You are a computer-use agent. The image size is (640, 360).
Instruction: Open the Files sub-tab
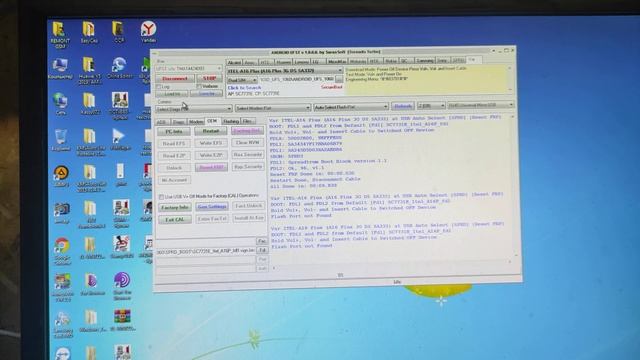[x=247, y=121]
